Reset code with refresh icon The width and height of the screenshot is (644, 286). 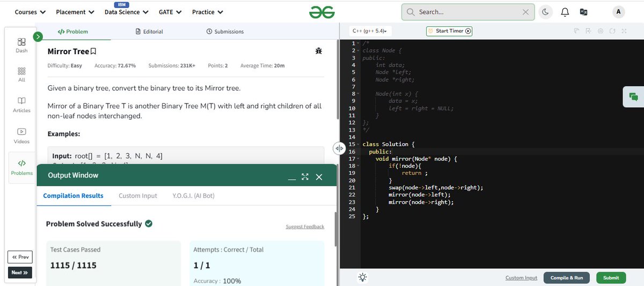612,31
